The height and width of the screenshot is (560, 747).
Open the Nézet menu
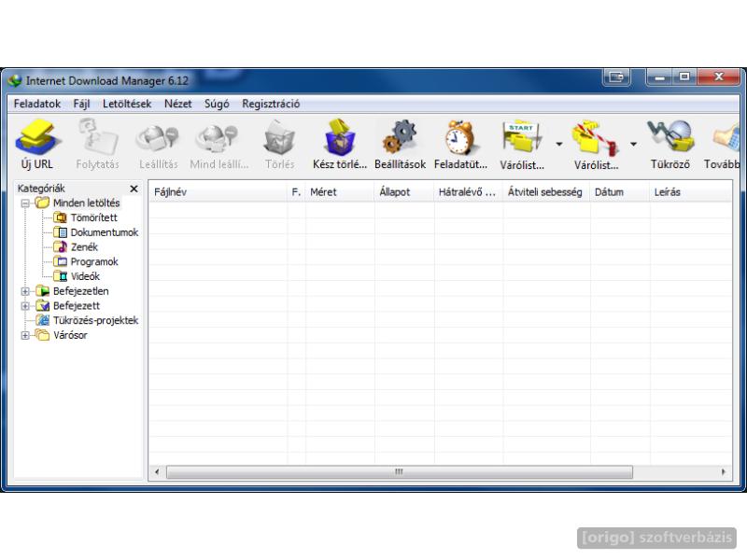coord(177,104)
